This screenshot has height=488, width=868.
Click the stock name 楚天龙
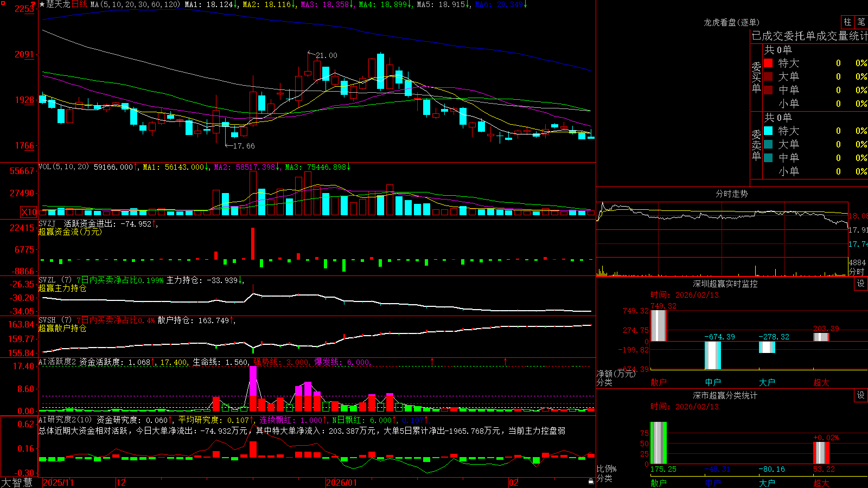tap(59, 4)
